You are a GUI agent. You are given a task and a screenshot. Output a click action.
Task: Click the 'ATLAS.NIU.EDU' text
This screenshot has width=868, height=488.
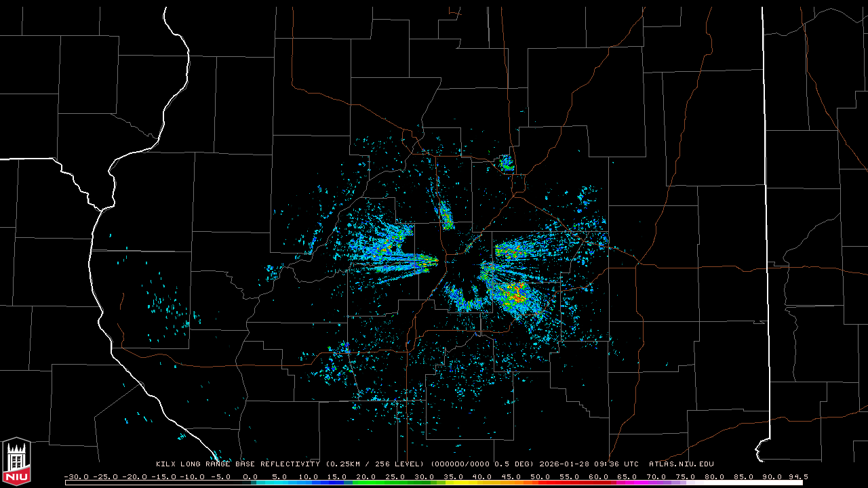[x=681, y=464]
